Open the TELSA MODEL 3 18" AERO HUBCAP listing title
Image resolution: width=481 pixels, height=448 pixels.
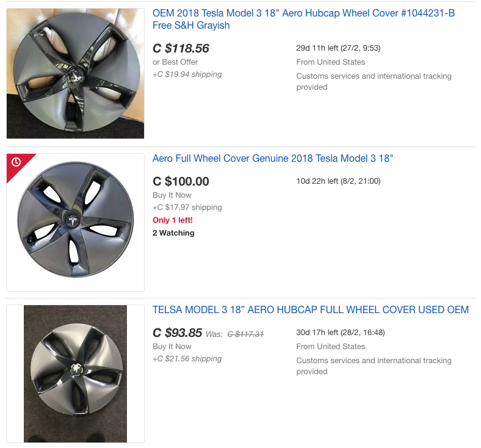click(x=310, y=310)
